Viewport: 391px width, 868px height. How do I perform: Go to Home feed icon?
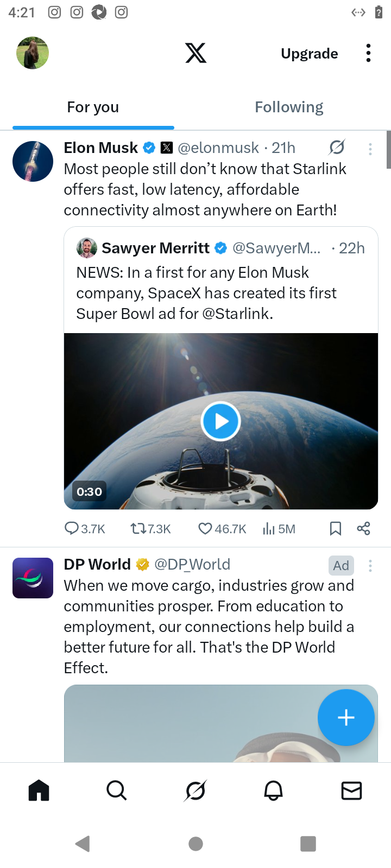[x=39, y=791]
